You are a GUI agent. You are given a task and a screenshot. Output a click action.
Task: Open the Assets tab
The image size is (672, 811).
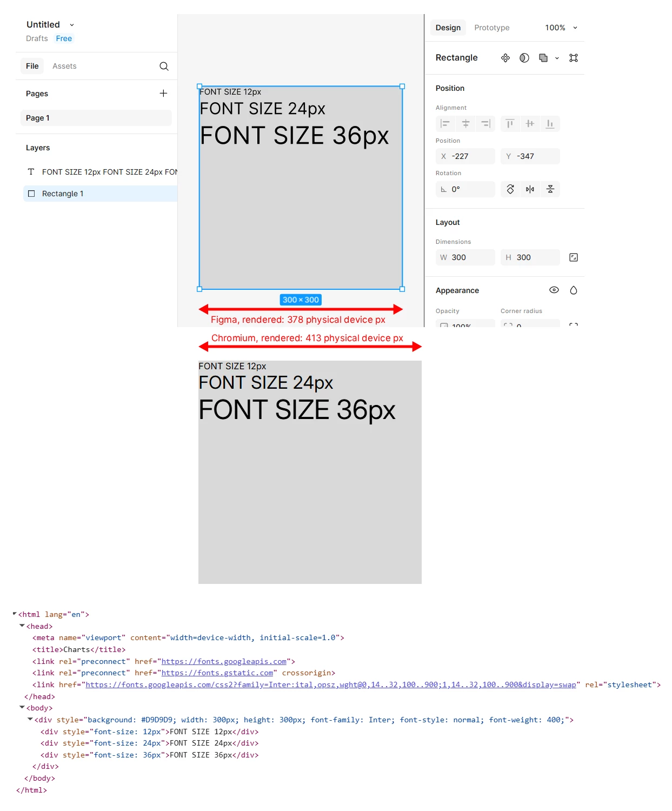click(64, 66)
